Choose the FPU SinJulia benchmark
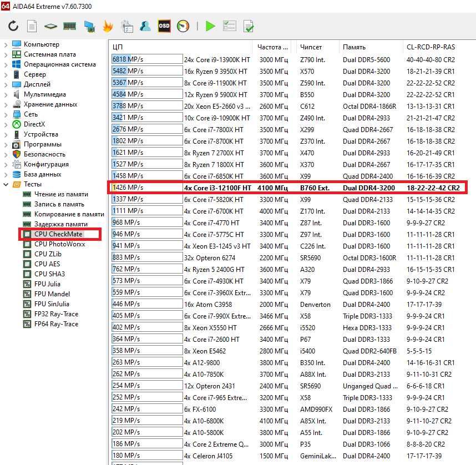This screenshot has height=465, width=476. pyautogui.click(x=52, y=304)
